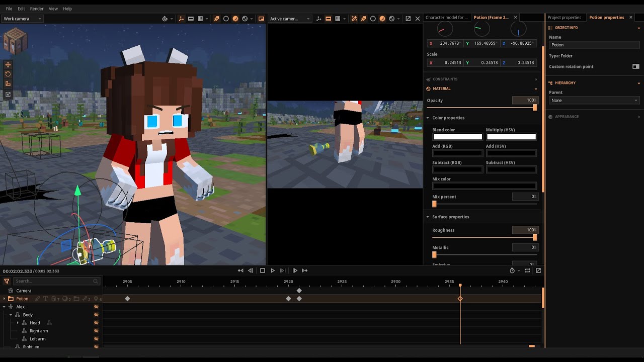
Task: Close the Potion (Frame) tab
Action: [x=516, y=18]
